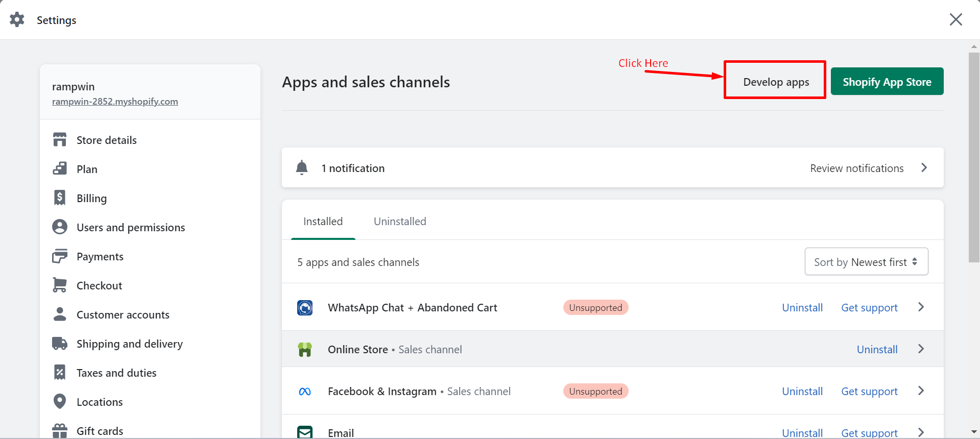Open Billing via its dollar receipt icon
Screen dimensions: 980x439
tap(60, 198)
